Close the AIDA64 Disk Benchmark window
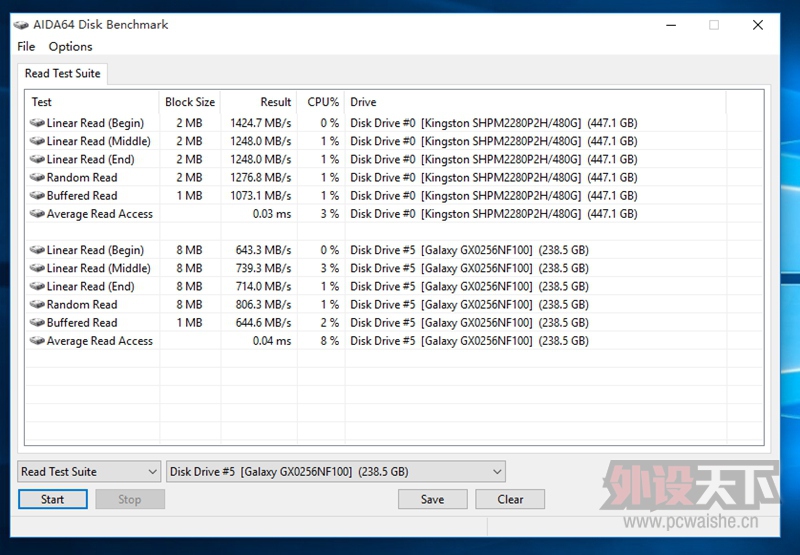 [758, 25]
